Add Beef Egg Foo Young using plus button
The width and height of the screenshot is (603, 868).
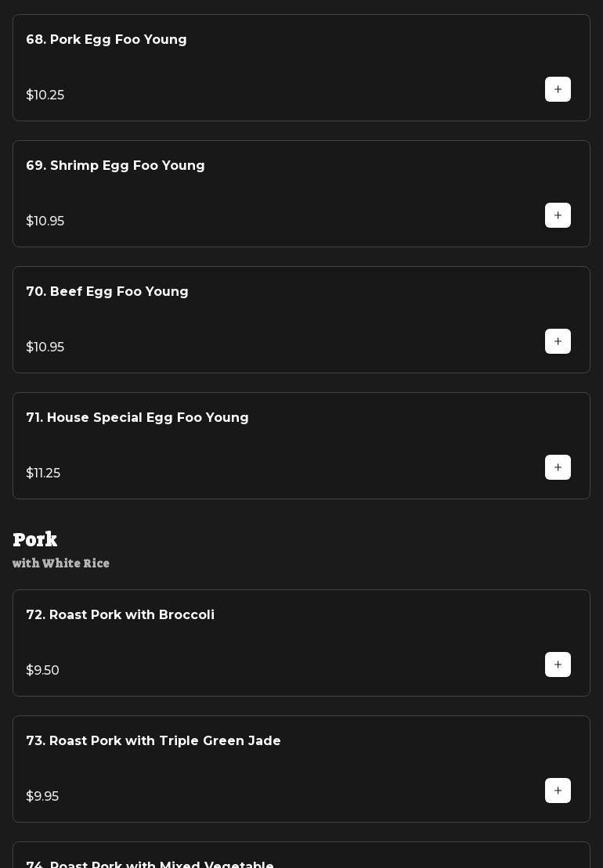tap(558, 341)
